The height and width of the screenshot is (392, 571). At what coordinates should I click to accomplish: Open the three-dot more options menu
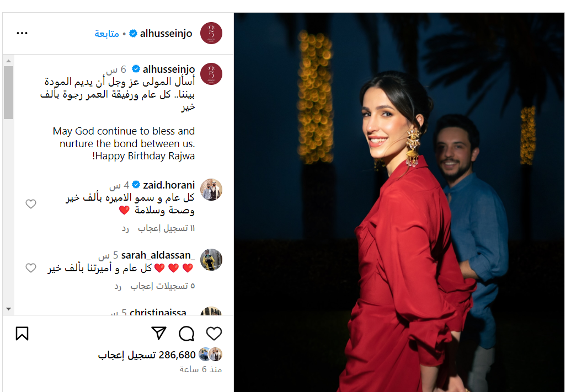(22, 33)
